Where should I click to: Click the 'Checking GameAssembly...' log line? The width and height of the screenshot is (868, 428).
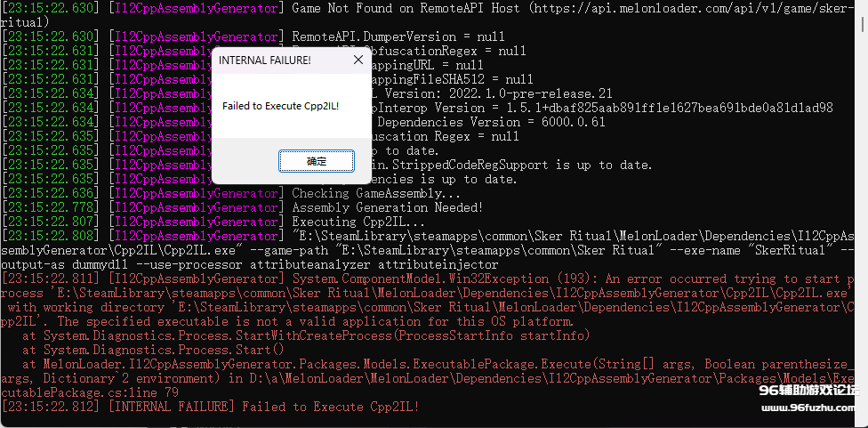point(376,193)
